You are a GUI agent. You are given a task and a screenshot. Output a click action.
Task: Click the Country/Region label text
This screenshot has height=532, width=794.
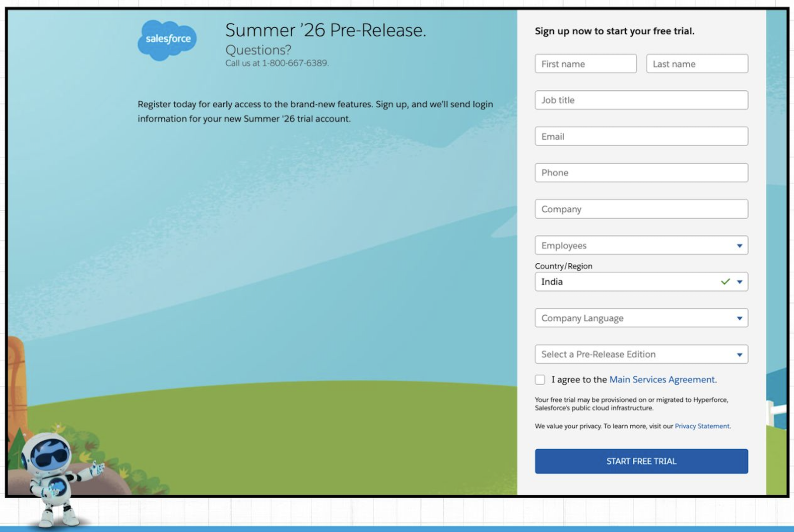point(563,266)
